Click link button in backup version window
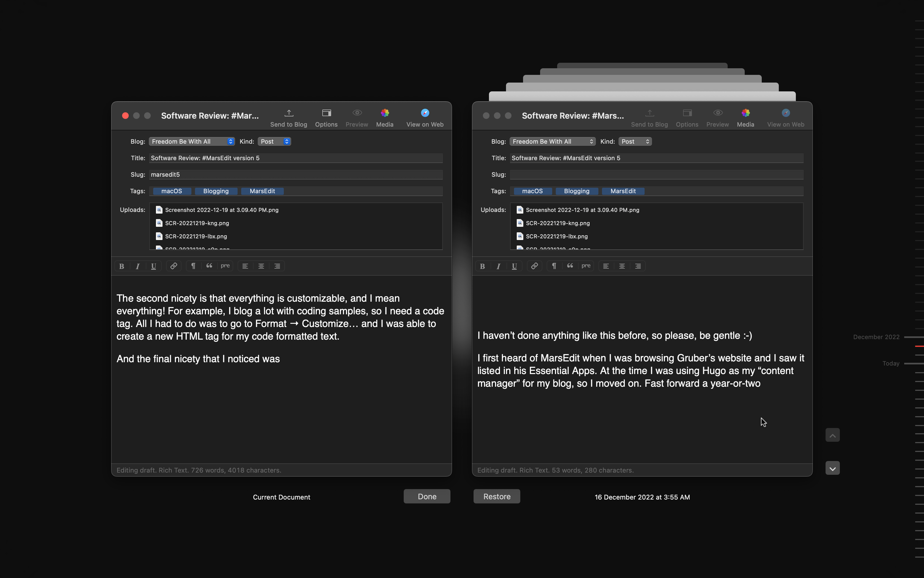 [535, 266]
